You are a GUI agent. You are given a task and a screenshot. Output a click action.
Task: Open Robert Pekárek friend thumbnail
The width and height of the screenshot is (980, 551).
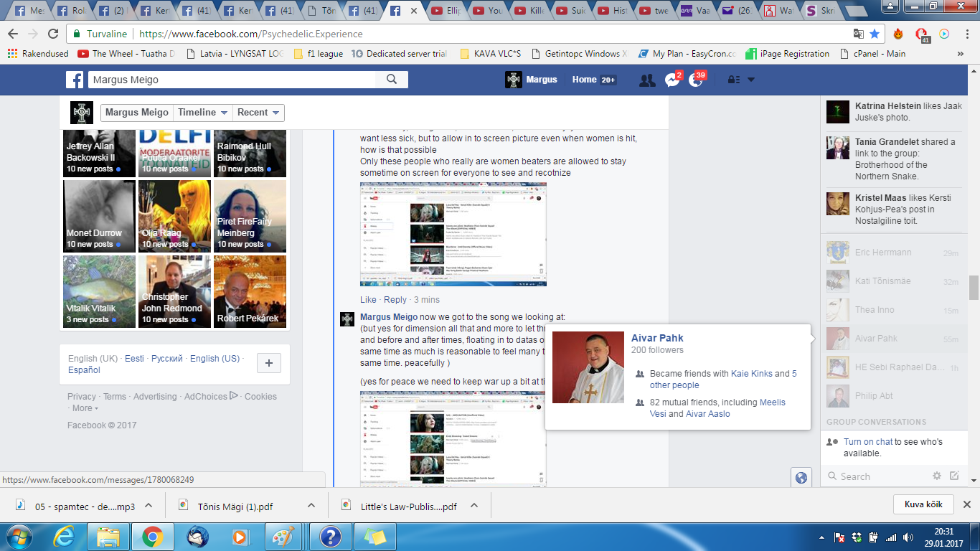click(250, 291)
